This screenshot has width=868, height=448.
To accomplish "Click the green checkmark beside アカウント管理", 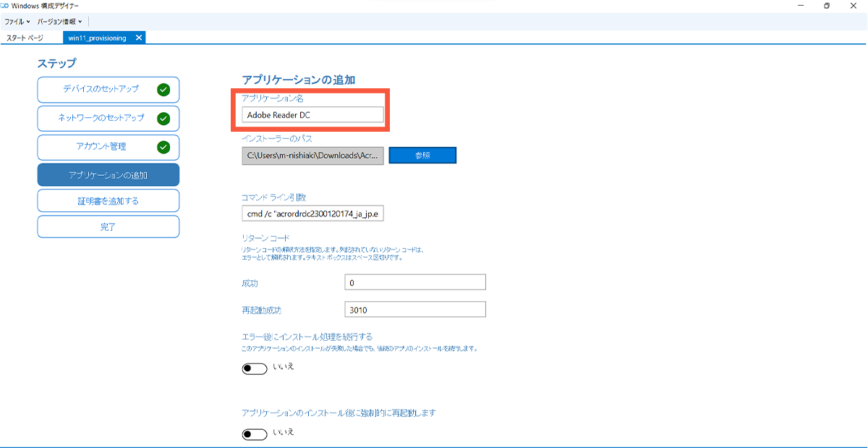I will click(x=164, y=147).
